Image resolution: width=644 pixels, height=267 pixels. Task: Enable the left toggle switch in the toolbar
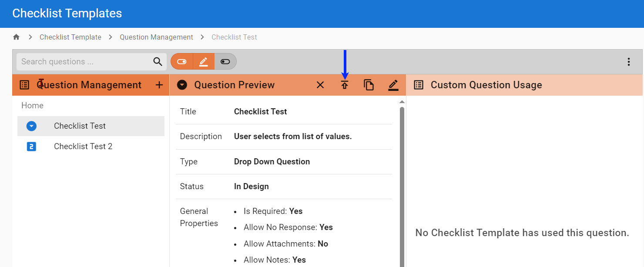(181, 61)
